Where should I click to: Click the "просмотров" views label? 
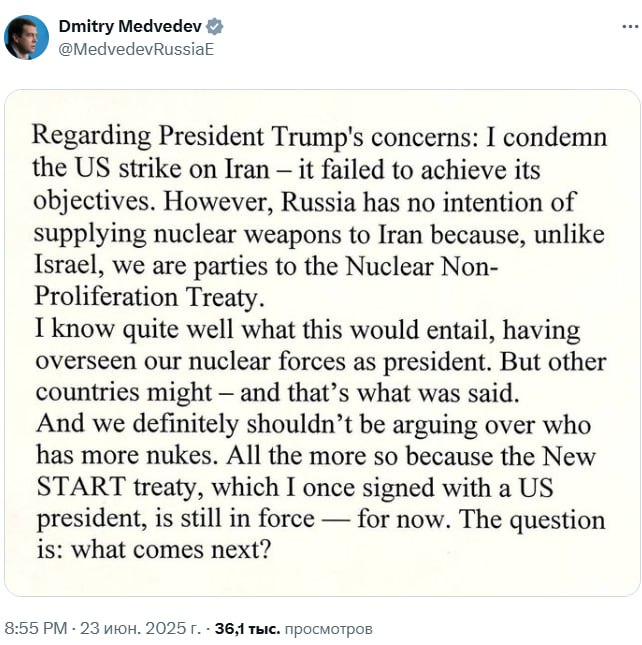coord(328,629)
